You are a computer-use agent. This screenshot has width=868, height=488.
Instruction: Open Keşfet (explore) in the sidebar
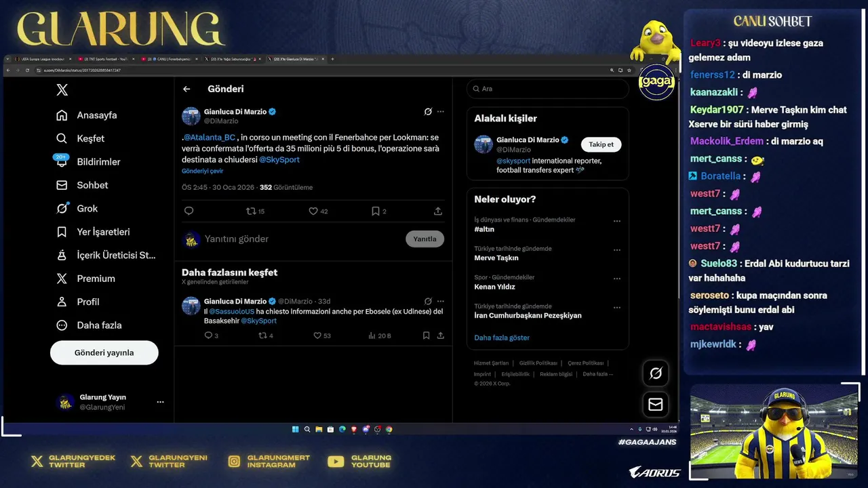click(x=80, y=138)
